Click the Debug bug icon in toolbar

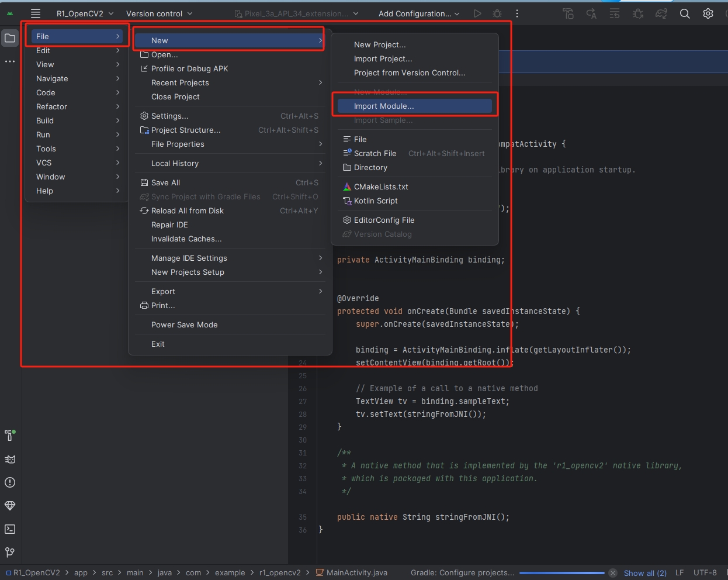497,13
